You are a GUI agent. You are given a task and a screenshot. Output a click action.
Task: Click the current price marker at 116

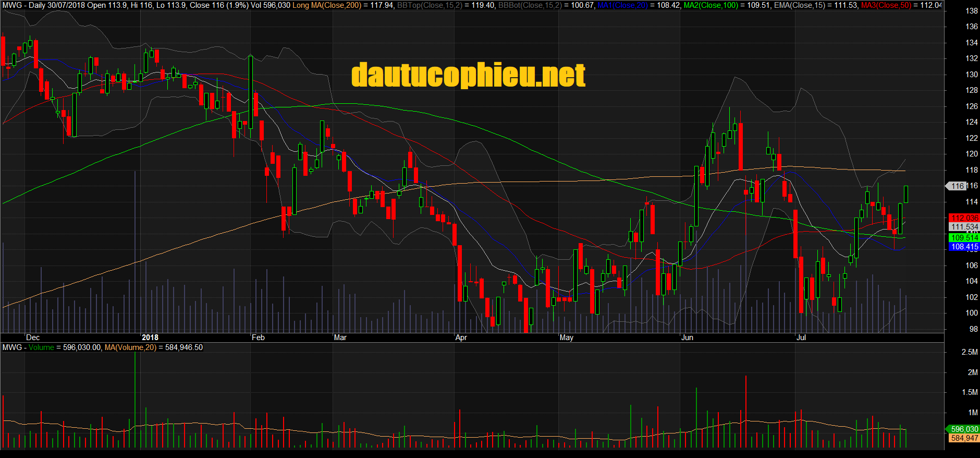point(957,186)
